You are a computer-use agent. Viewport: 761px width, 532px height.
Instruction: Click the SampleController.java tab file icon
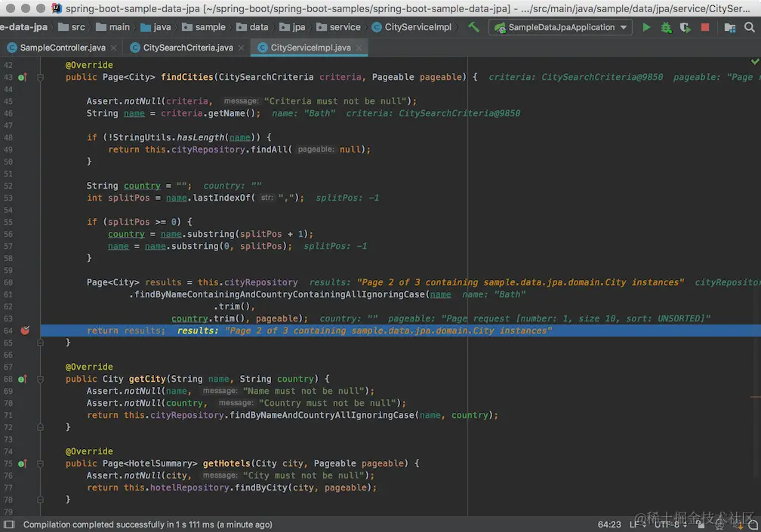click(x=12, y=48)
